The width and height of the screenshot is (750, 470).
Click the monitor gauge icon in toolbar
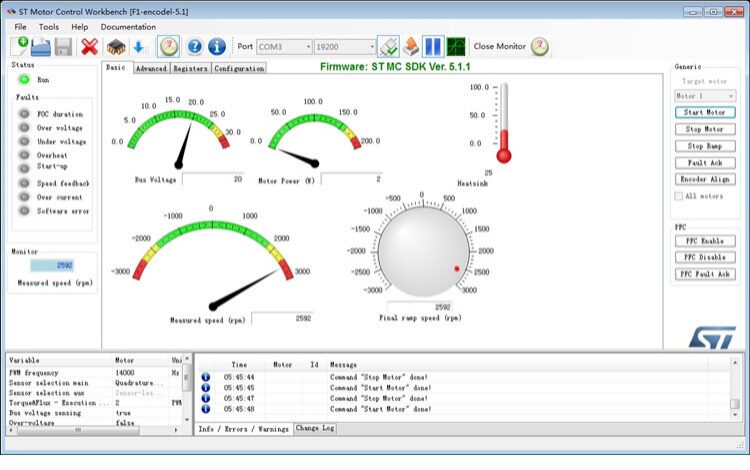(168, 46)
